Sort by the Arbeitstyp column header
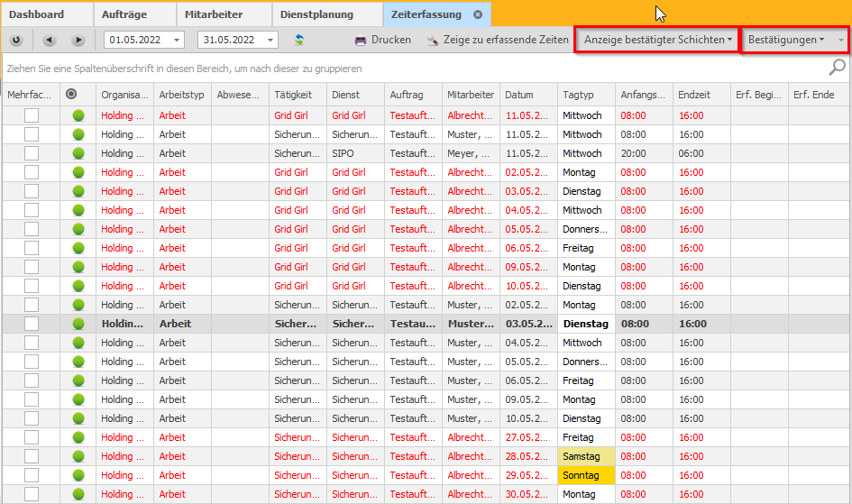 (182, 95)
